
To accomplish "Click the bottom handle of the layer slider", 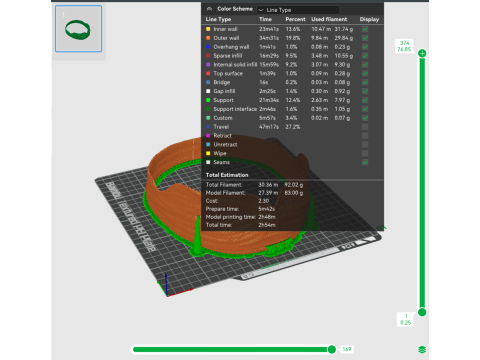I will coord(422,312).
